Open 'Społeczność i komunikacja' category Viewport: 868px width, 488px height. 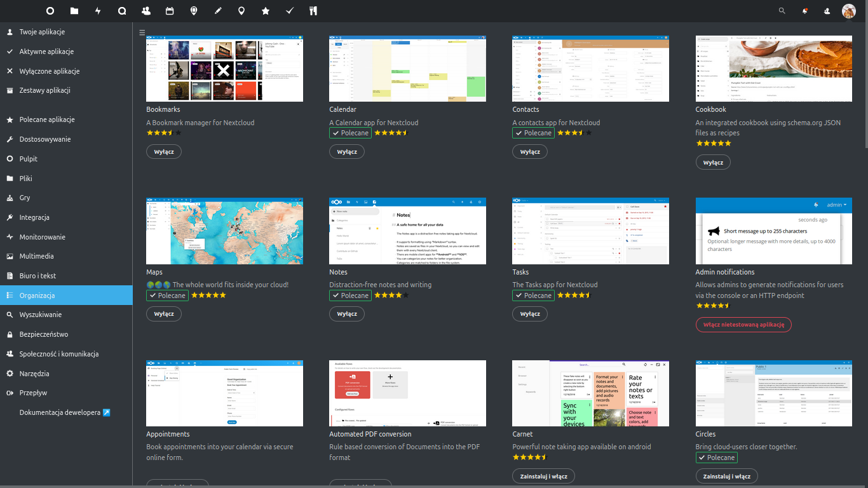pos(66,354)
